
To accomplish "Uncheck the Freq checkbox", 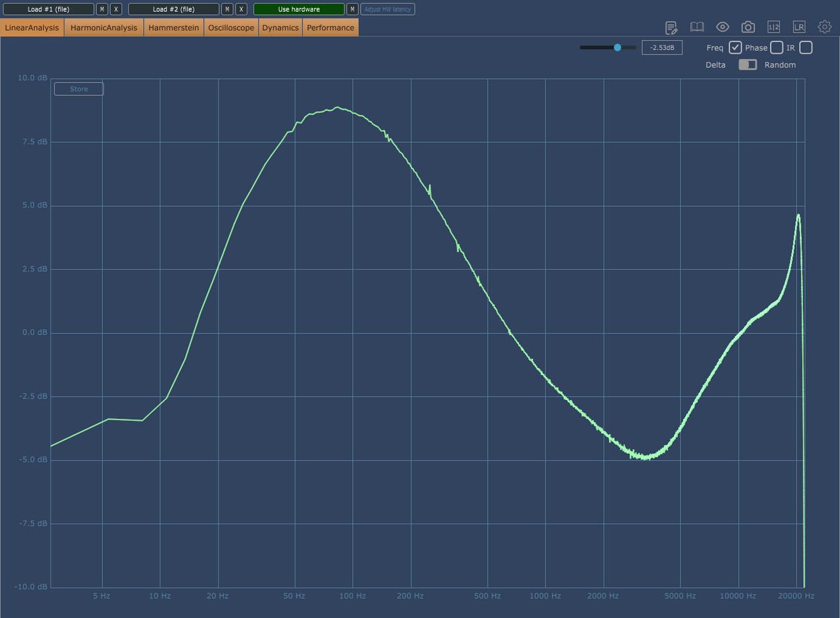I will click(x=735, y=48).
